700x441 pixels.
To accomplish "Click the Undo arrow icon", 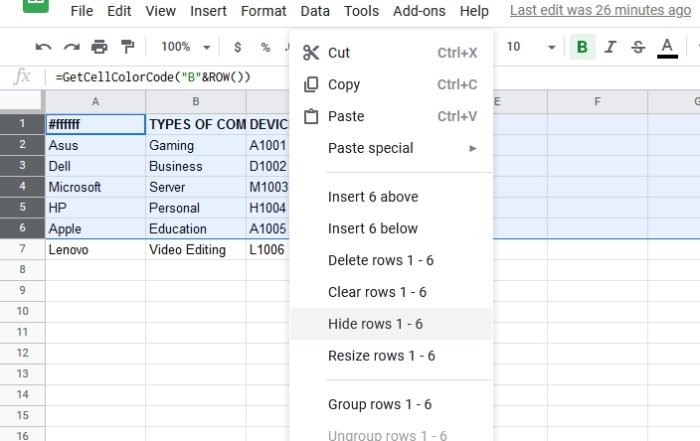I will tap(43, 47).
